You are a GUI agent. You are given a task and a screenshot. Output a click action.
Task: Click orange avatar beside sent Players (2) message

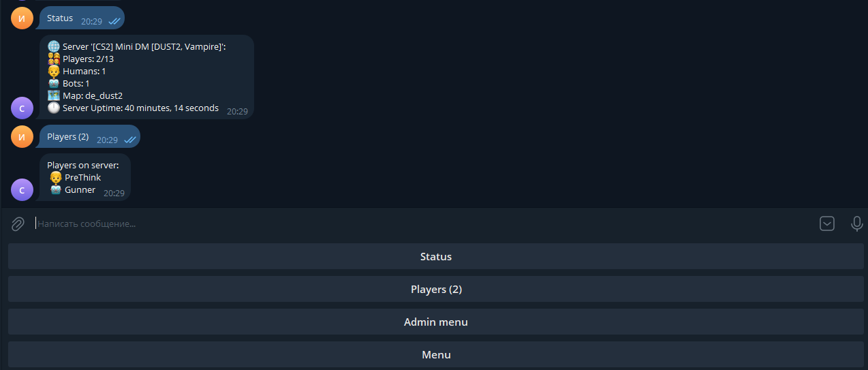point(22,137)
